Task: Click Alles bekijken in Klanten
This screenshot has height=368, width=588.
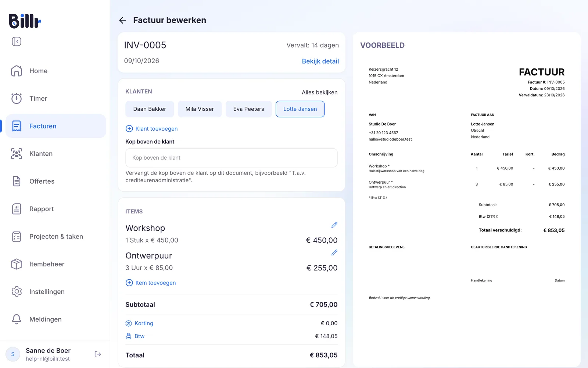Action: point(319,92)
